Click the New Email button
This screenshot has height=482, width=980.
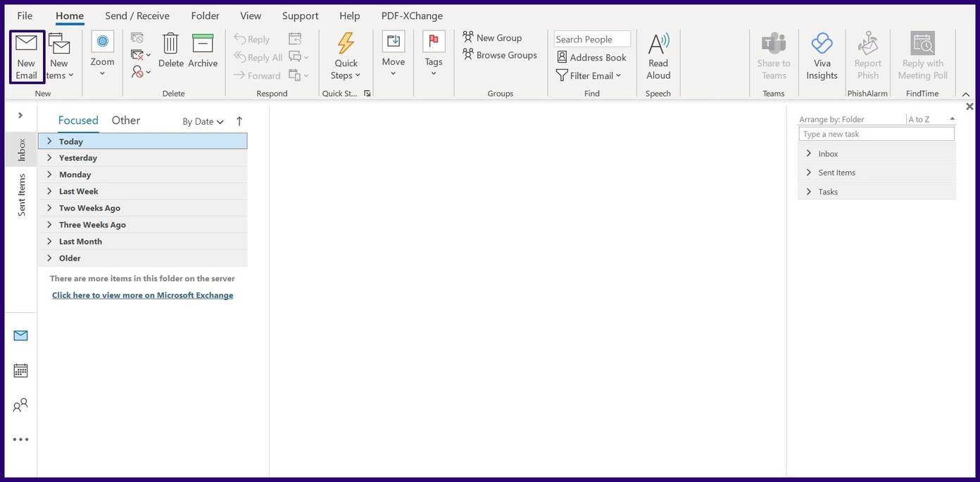26,56
